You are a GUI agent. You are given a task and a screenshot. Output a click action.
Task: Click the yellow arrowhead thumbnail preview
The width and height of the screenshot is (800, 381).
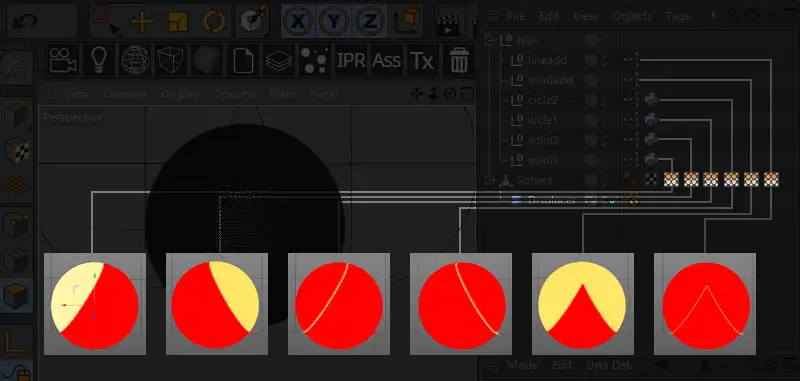[583, 304]
